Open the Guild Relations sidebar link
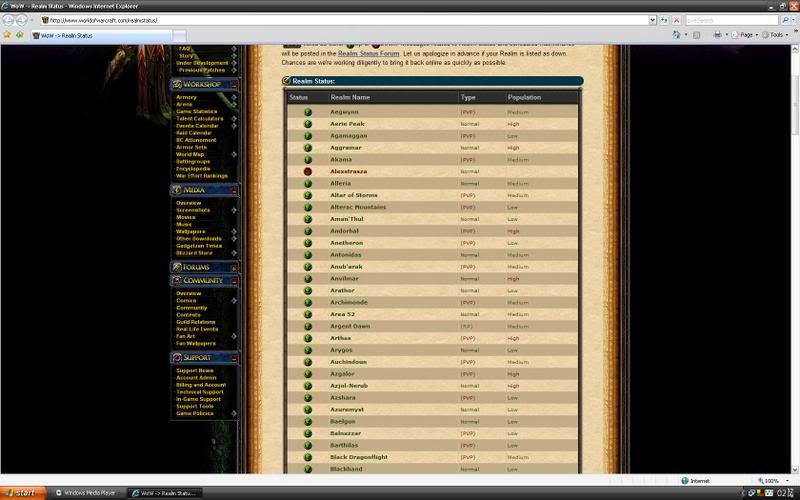Viewport: 800px width, 500px height. click(195, 322)
